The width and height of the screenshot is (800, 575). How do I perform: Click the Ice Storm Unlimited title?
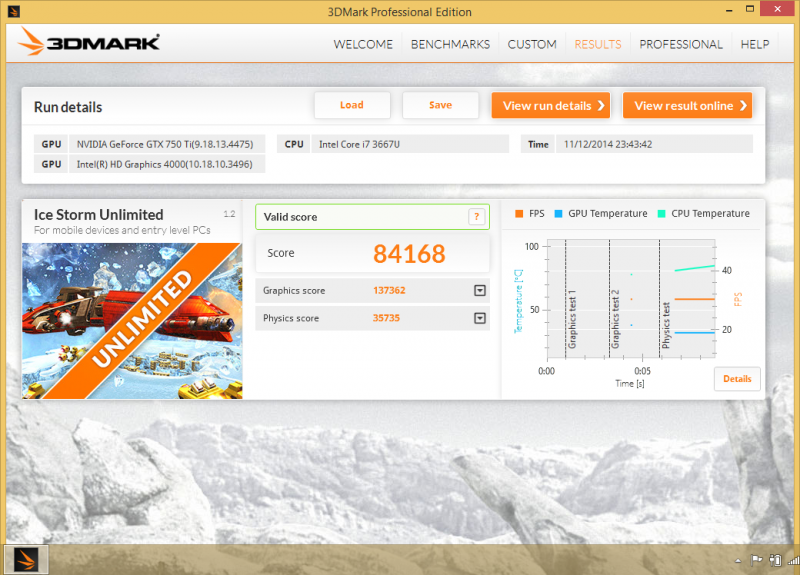tap(98, 214)
